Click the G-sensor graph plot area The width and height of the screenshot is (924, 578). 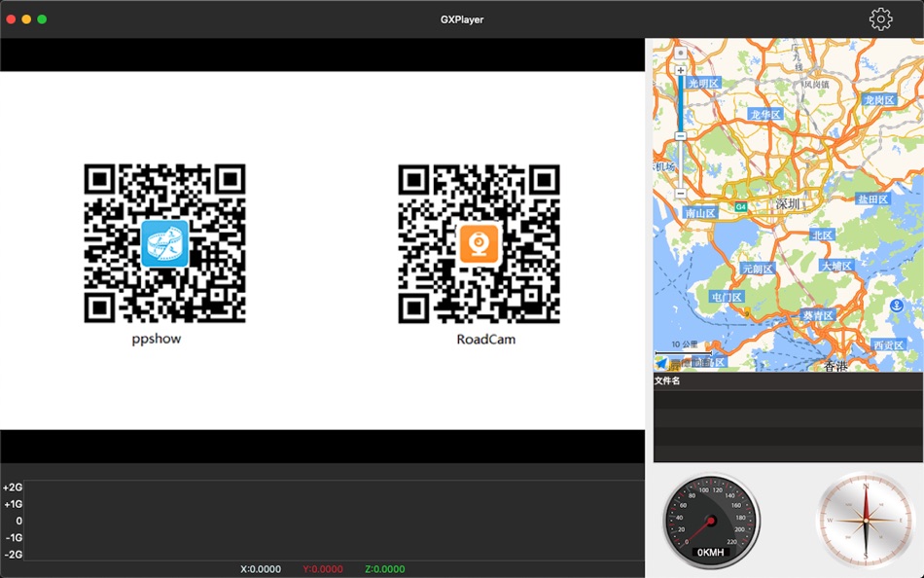[334, 521]
